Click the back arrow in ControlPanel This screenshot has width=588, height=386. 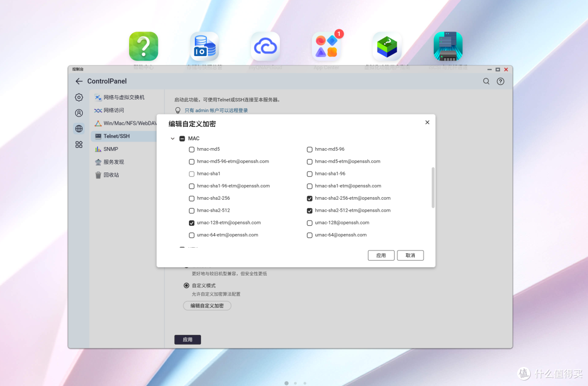pos(79,81)
